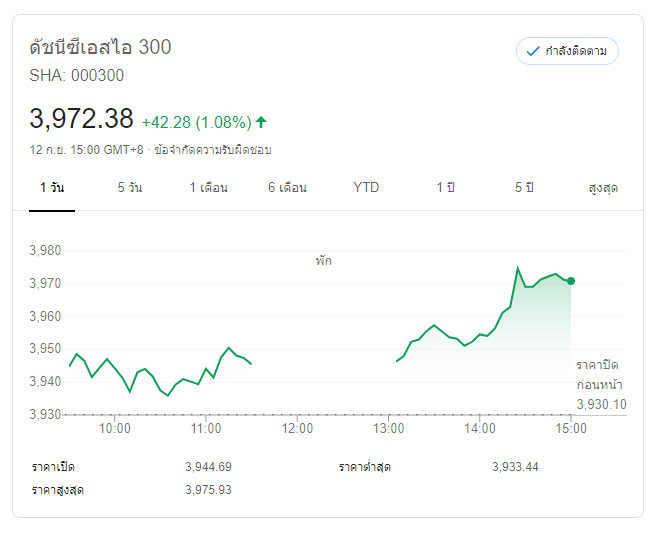The image size is (659, 533).
Task: View the 5 ปี chart range
Action: coord(525,188)
